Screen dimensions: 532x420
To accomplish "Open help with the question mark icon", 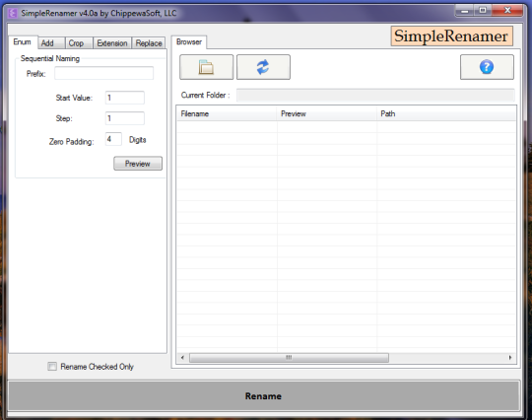I will (487, 67).
